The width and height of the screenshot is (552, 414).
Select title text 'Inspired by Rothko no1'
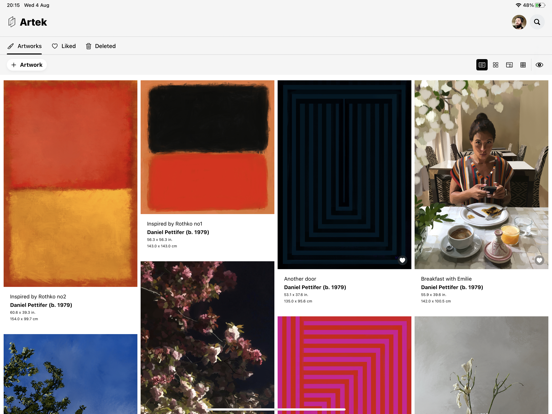tap(175, 224)
